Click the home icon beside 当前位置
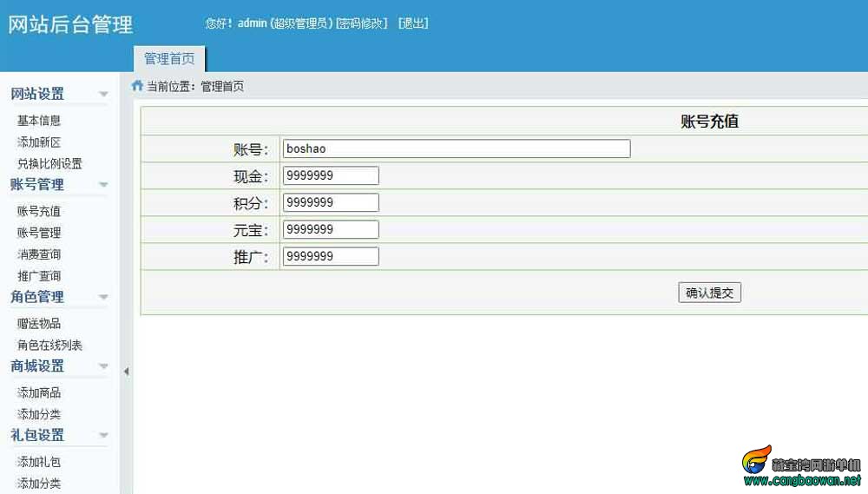 137,86
